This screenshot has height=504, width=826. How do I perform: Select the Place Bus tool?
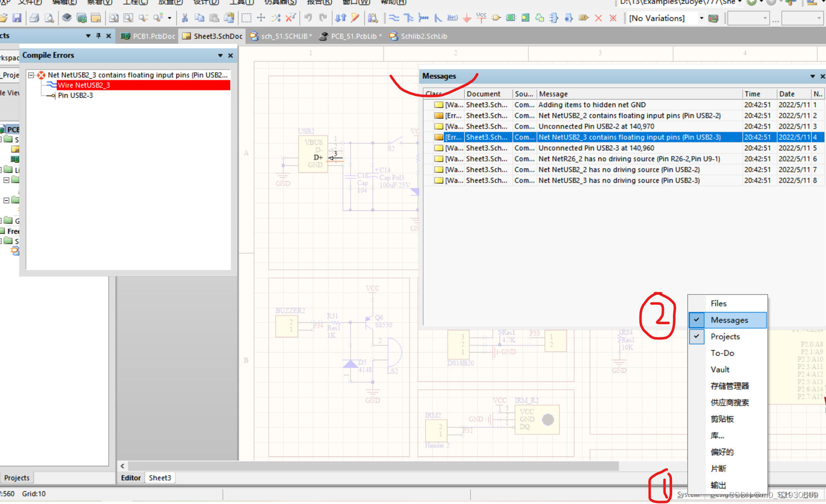point(409,18)
